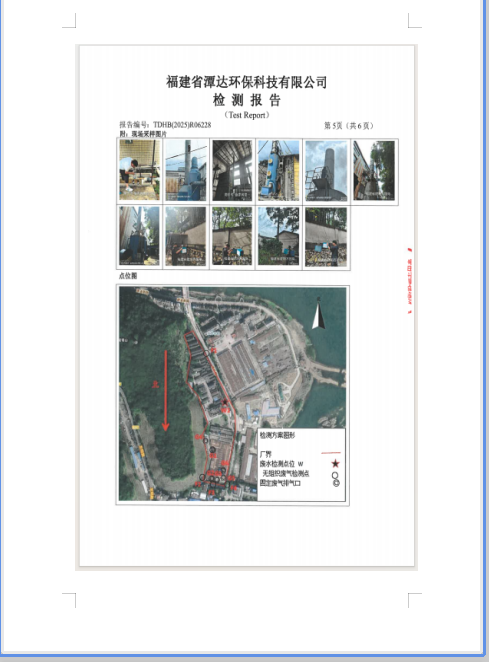The height and width of the screenshot is (662, 489).
Task: Click the red downward wind arrow on map
Action: click(x=166, y=390)
